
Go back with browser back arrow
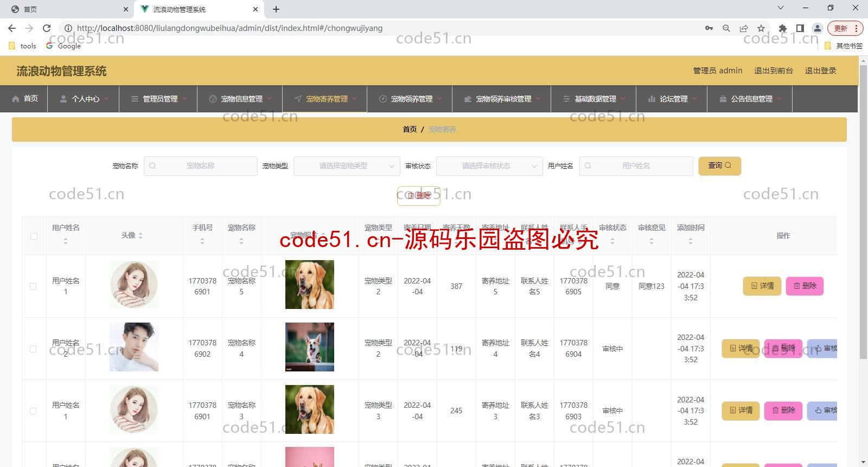point(12,28)
